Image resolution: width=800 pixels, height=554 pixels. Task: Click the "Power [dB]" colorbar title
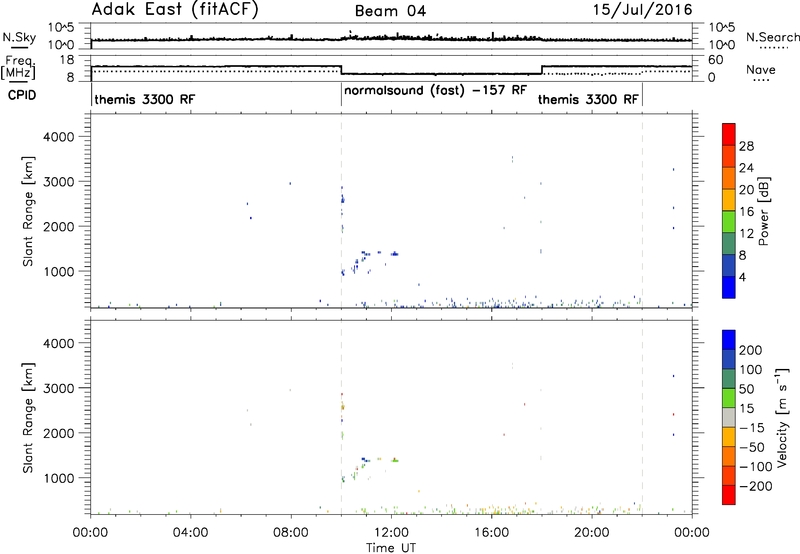pos(764,211)
